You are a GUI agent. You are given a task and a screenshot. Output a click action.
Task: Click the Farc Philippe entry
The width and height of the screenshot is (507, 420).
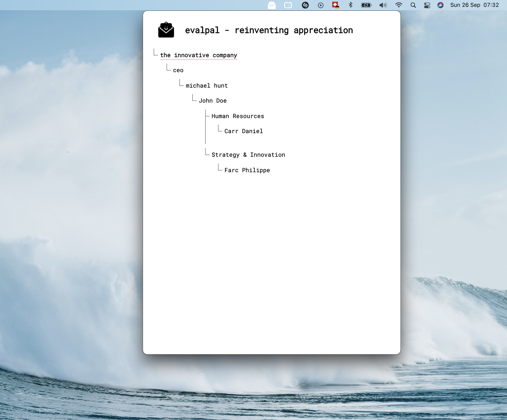point(247,170)
